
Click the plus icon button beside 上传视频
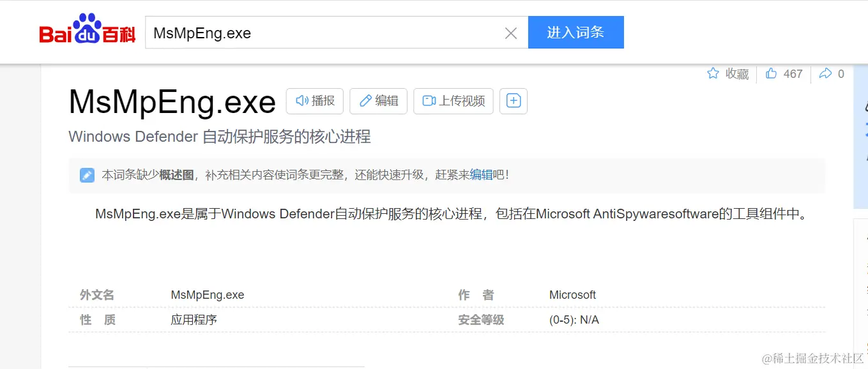tap(514, 101)
